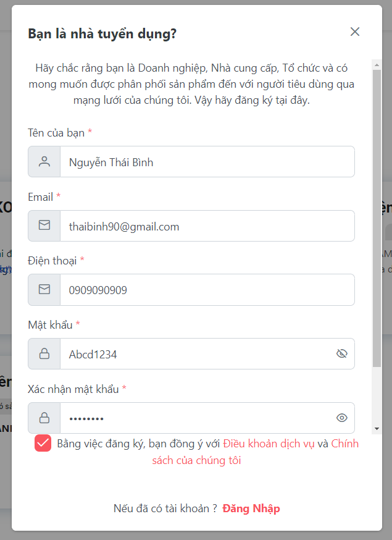Click the dialog's vertical scrollbar thumb
This screenshot has height=540, width=392.
pos(377,218)
